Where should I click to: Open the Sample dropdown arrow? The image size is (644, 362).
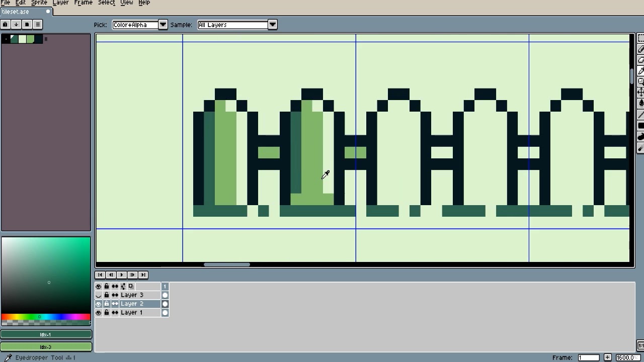pyautogui.click(x=272, y=25)
